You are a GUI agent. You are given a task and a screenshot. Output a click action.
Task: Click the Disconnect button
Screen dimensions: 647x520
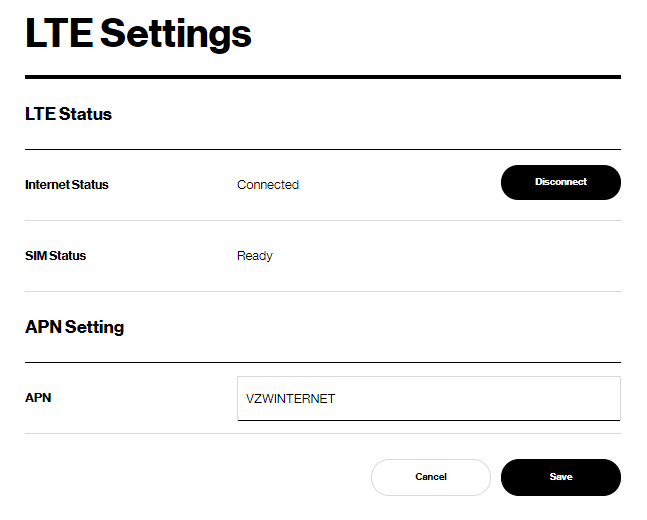coord(560,183)
